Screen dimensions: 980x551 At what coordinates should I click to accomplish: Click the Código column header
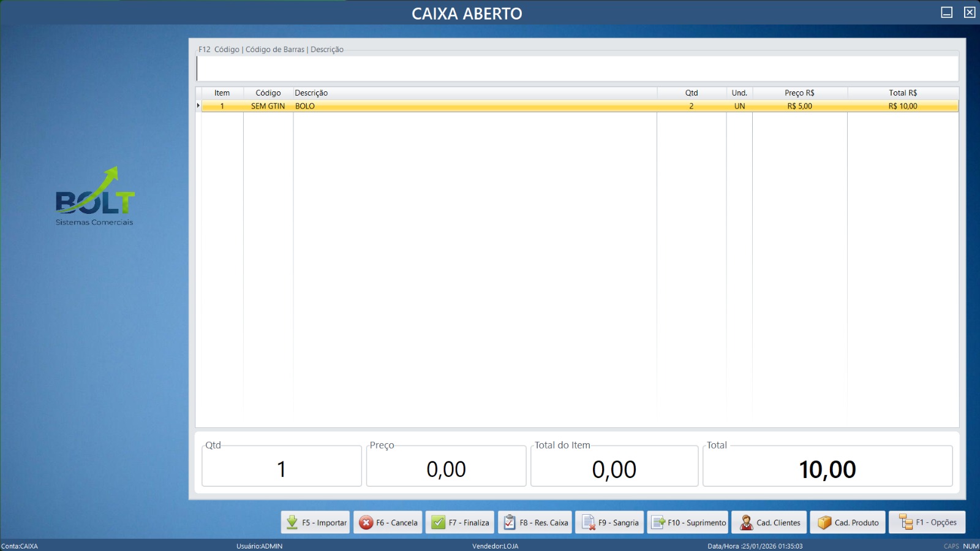pyautogui.click(x=268, y=93)
